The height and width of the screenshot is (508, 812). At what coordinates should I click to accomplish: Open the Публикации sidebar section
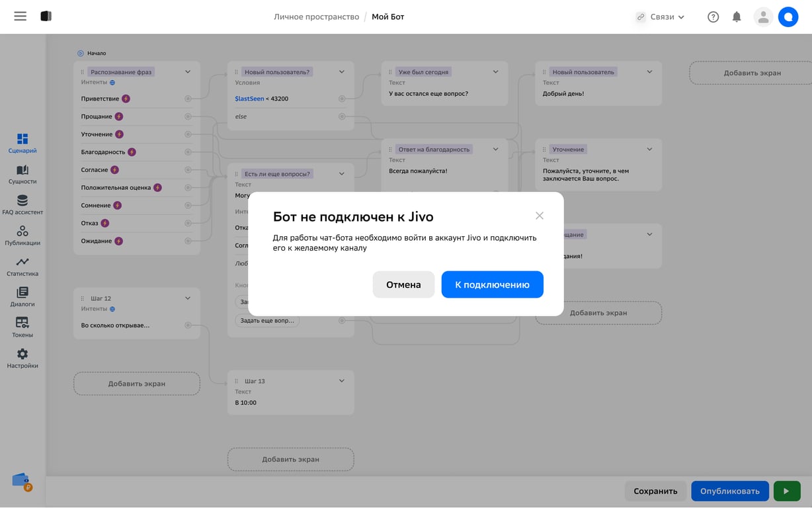tap(22, 235)
